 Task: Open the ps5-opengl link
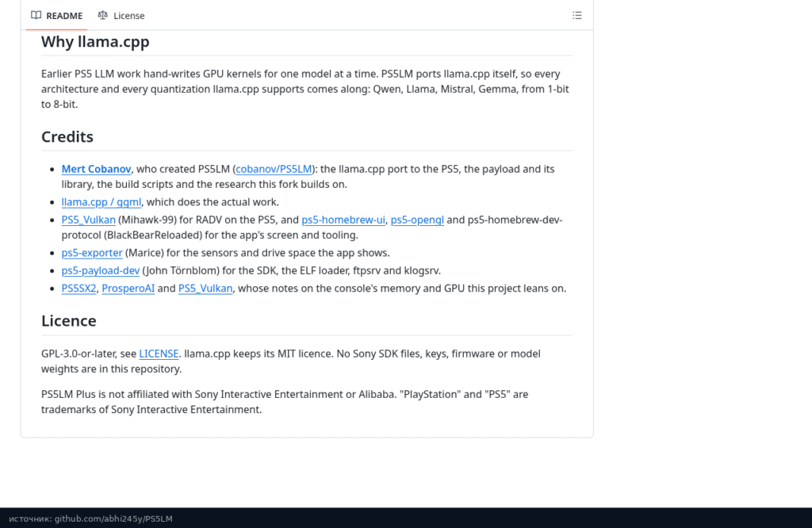[417, 220]
